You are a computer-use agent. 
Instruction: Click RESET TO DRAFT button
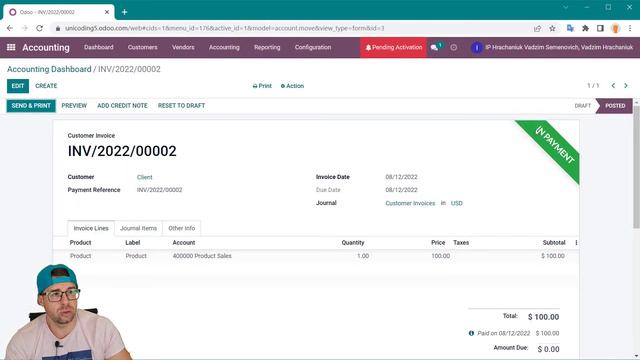click(182, 106)
